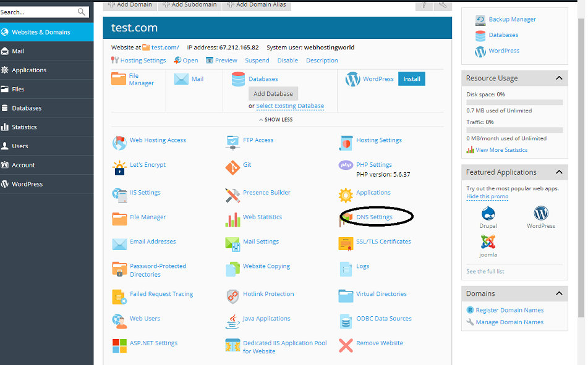Open the Java Applications icon
The image size is (588, 365).
click(232, 321)
